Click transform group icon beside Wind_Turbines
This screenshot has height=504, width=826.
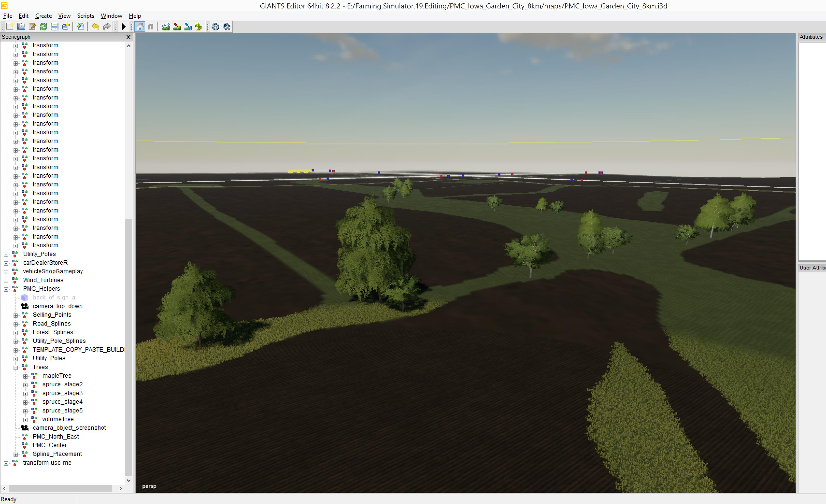[15, 280]
